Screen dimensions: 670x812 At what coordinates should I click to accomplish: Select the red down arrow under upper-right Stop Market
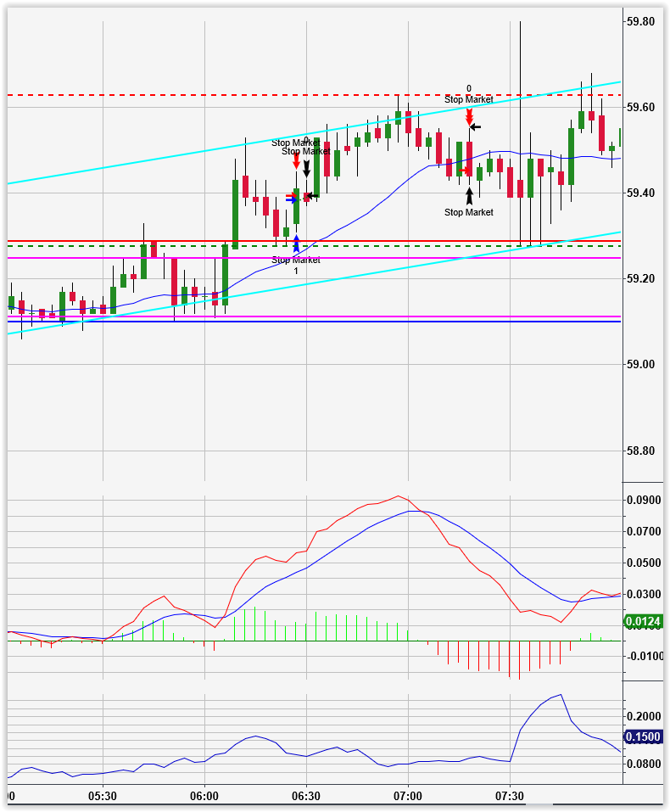[x=469, y=117]
